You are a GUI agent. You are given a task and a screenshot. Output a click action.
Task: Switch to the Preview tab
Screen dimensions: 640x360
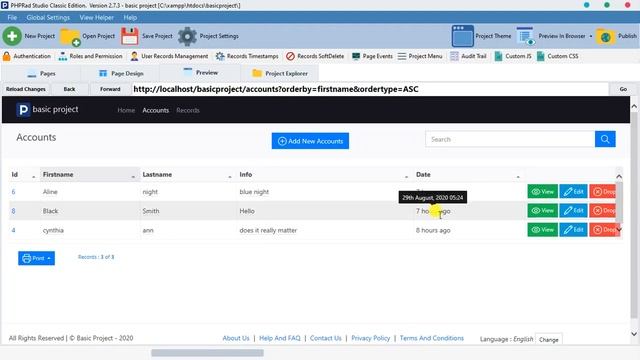pyautogui.click(x=200, y=73)
